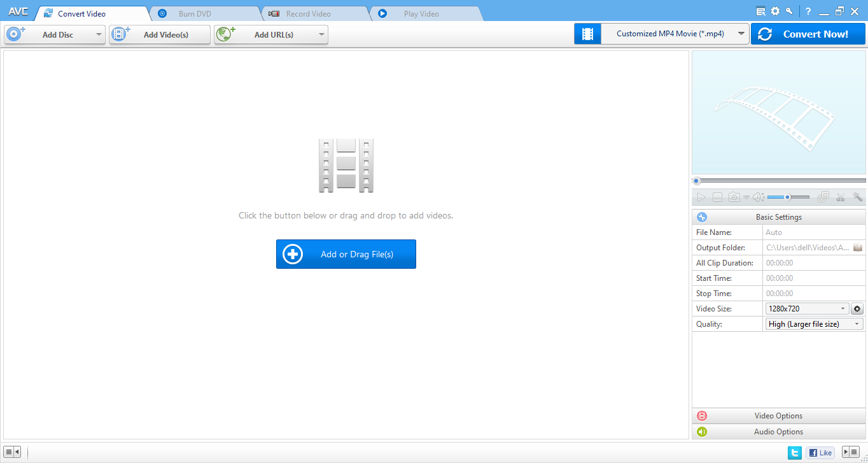Click the Convert Now! button
868x463 pixels.
point(808,34)
